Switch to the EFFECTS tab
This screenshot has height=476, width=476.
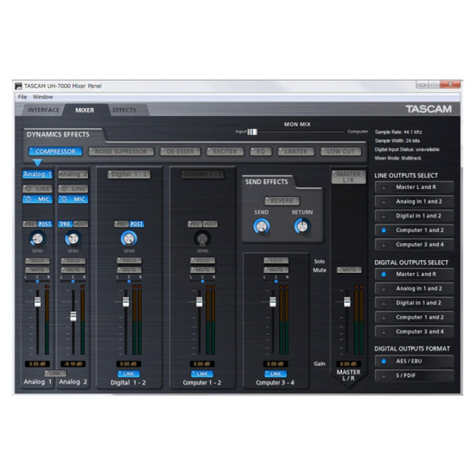click(x=125, y=110)
